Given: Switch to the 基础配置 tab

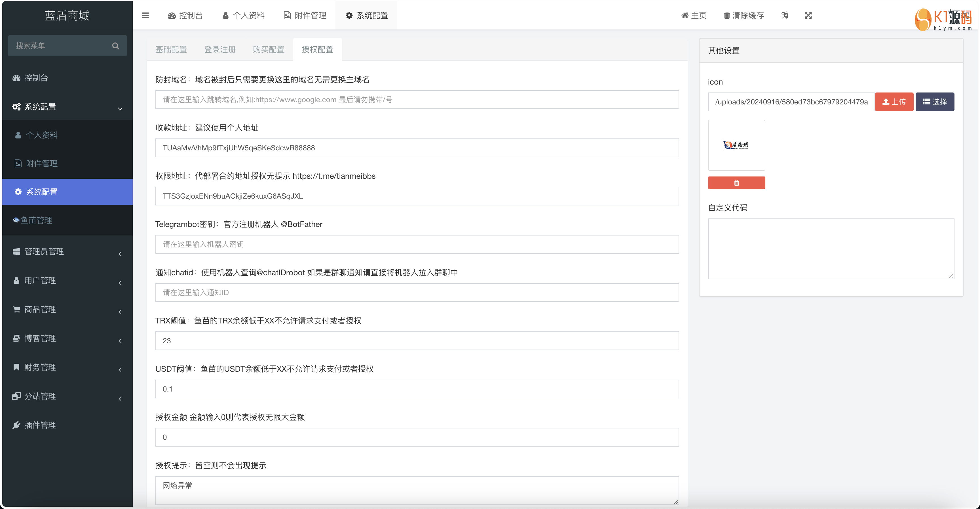Looking at the screenshot, I should [171, 49].
